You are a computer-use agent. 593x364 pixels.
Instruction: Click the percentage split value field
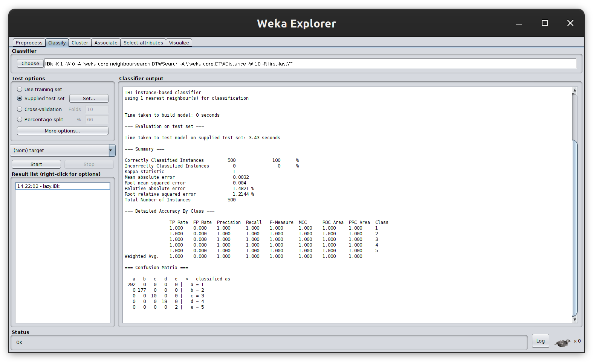[97, 119]
